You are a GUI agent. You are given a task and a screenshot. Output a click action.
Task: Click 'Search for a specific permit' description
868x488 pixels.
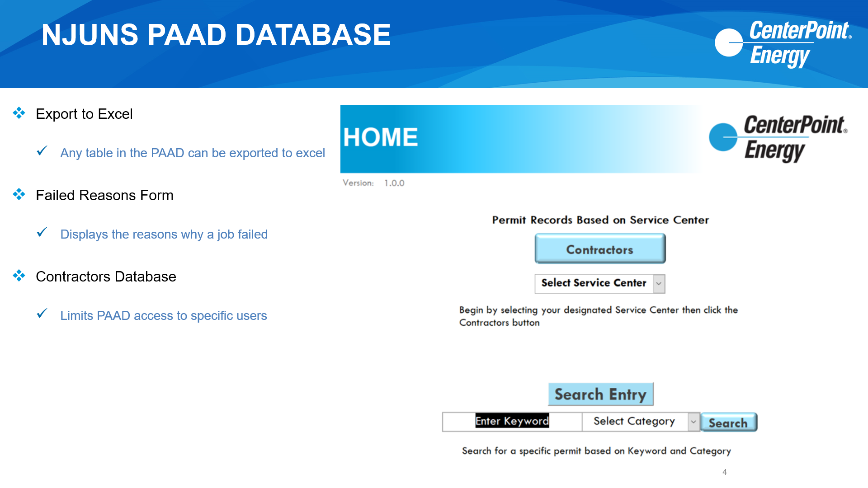(596, 451)
